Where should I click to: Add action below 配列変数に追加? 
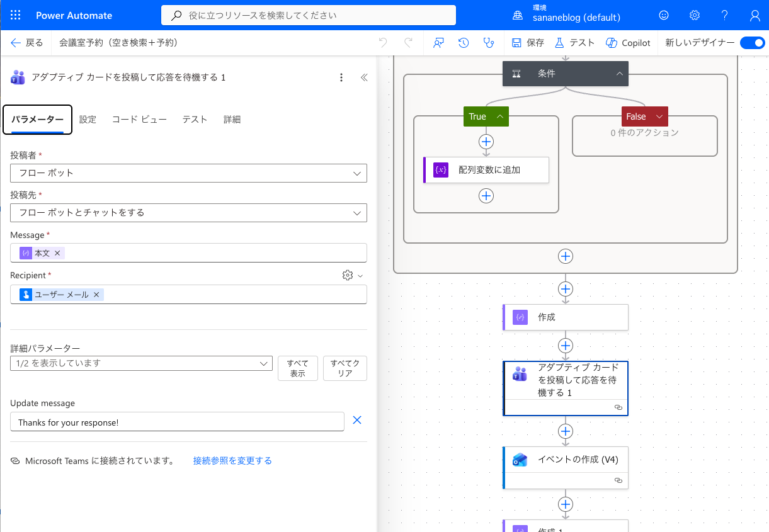point(486,196)
